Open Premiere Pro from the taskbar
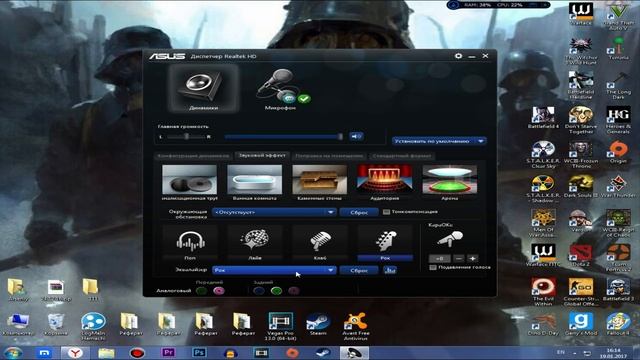The image size is (640, 360). pyautogui.click(x=168, y=353)
